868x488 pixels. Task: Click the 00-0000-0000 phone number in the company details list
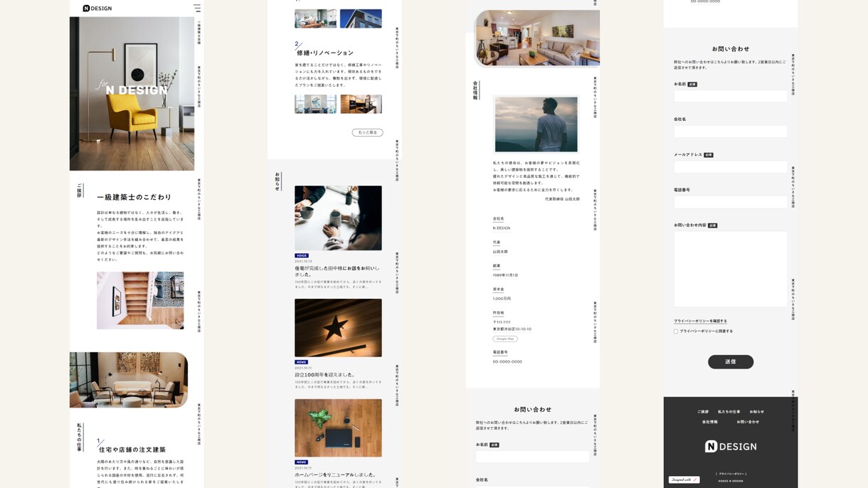pos(507,361)
